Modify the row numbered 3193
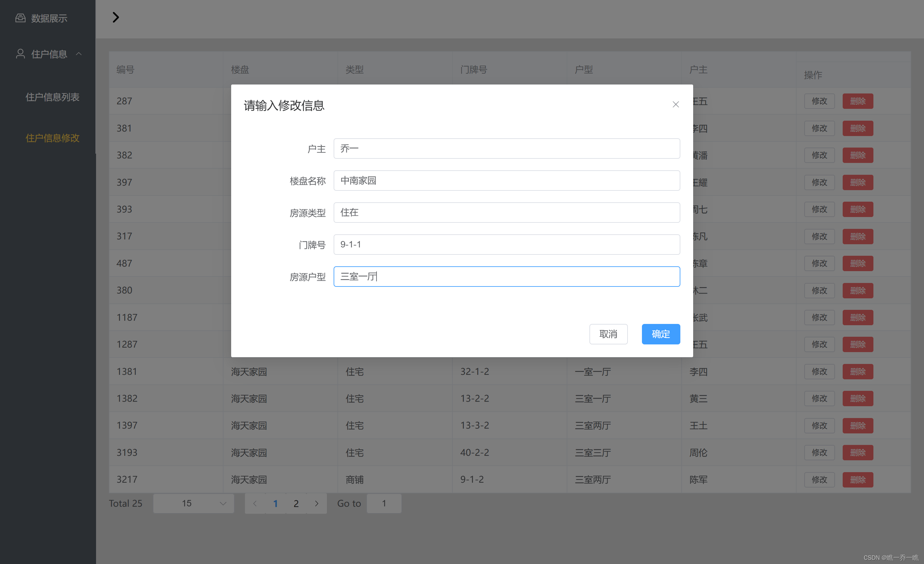 [819, 453]
